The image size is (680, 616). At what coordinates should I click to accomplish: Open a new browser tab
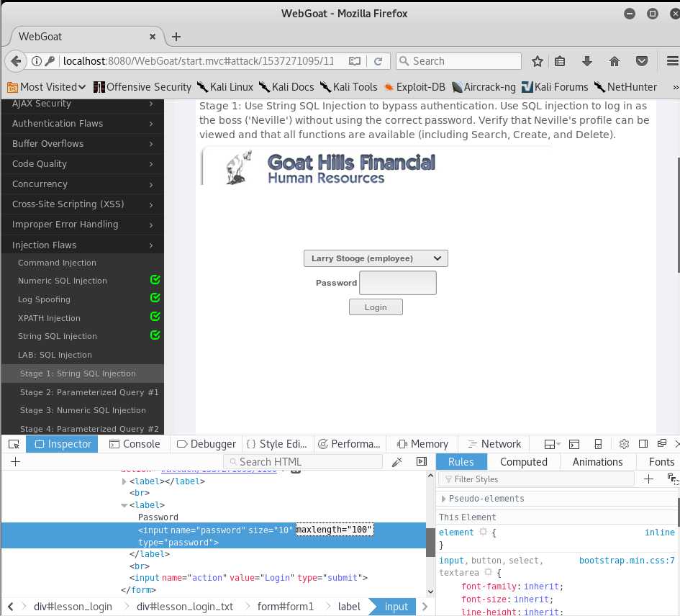(176, 37)
